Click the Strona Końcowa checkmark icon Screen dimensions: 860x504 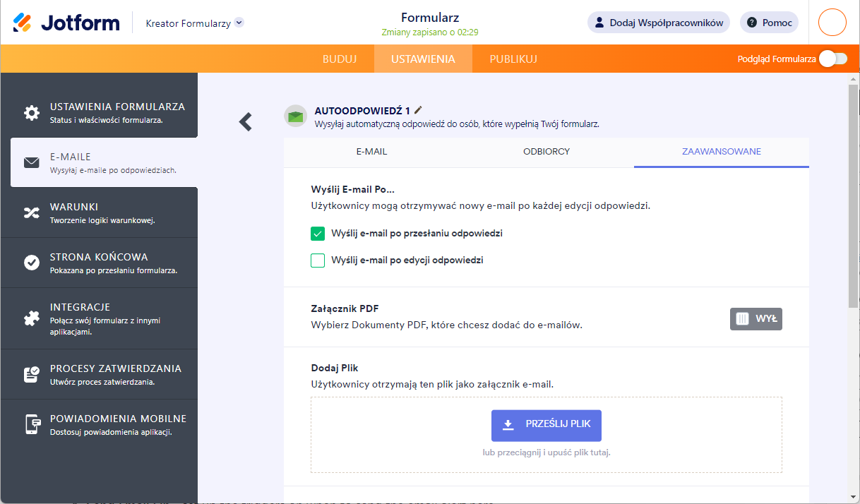tap(32, 263)
